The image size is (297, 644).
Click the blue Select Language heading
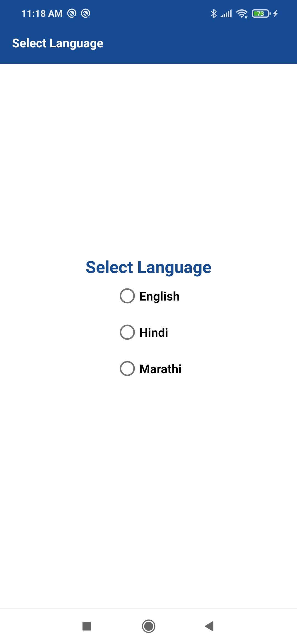148,267
